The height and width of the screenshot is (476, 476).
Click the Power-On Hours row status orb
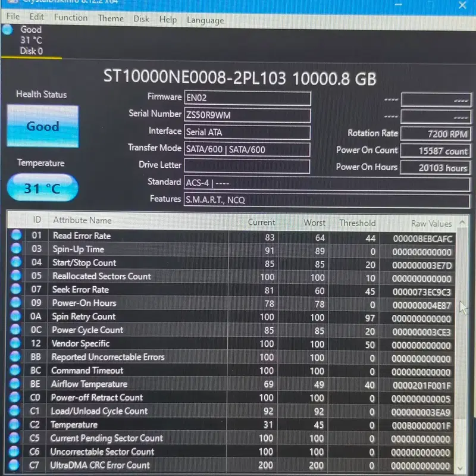pos(15,302)
